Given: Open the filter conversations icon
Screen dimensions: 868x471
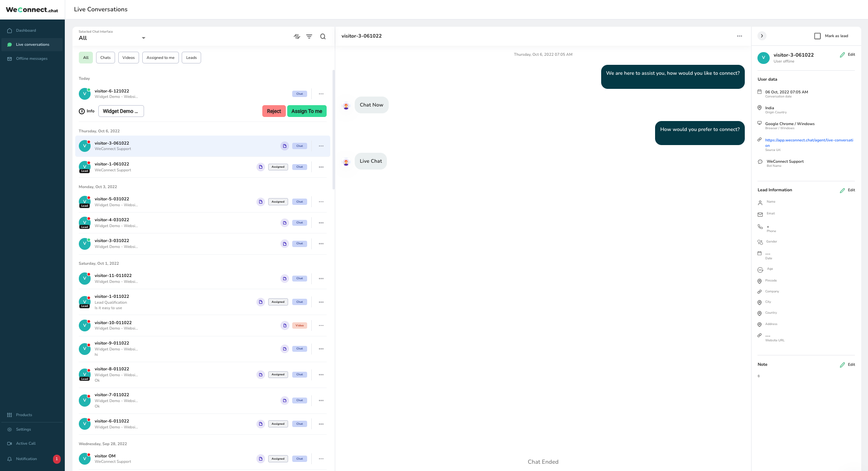Looking at the screenshot, I should pos(309,36).
